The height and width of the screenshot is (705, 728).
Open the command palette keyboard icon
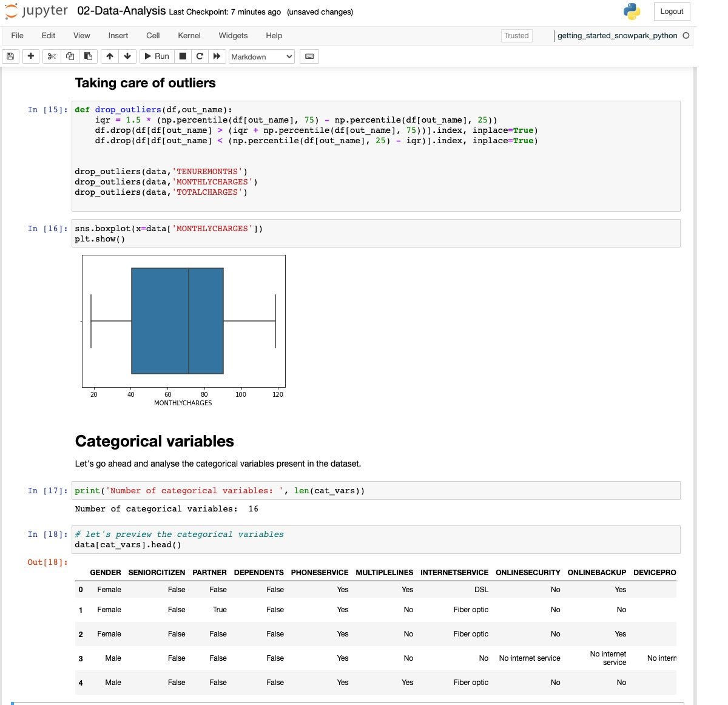pos(309,56)
